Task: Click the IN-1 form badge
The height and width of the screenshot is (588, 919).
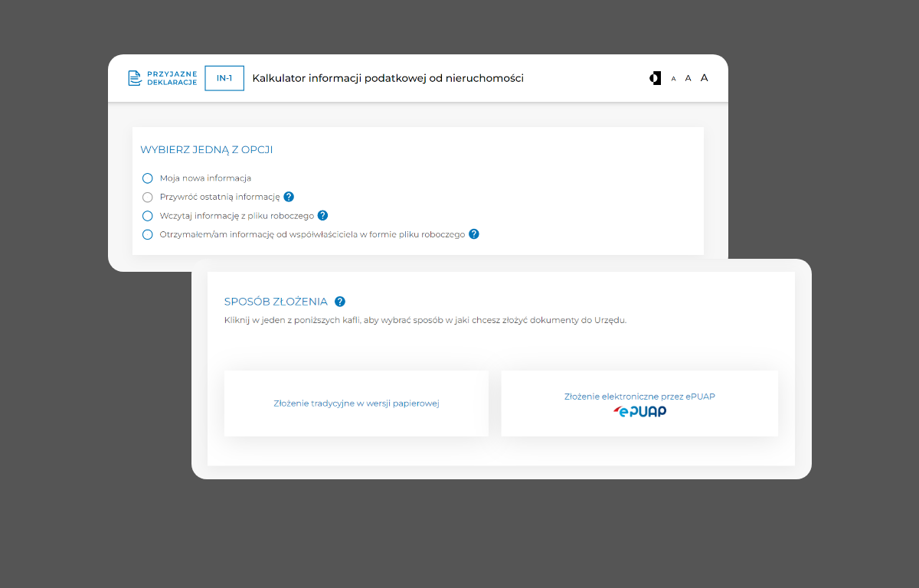Action: click(x=224, y=78)
